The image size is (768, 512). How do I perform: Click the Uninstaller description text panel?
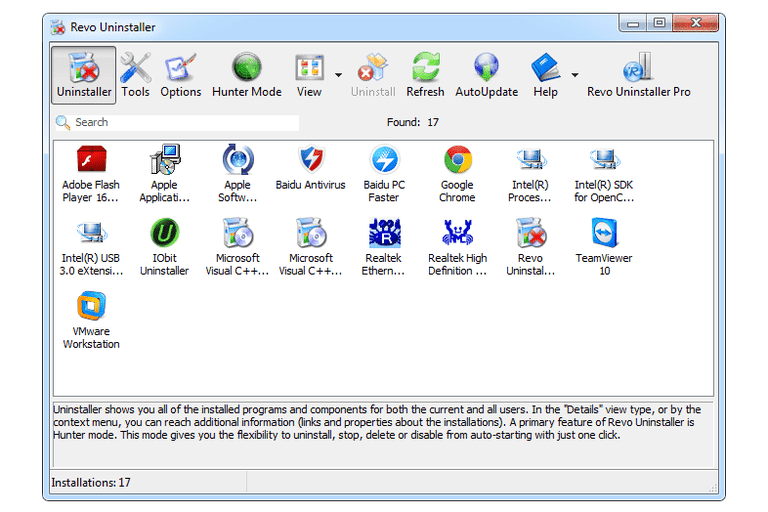[384, 434]
